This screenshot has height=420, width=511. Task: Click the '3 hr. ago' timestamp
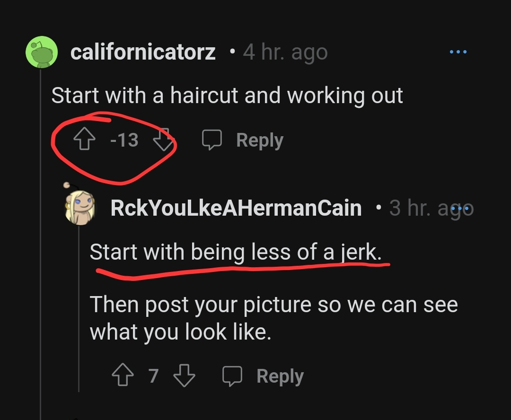(x=432, y=208)
